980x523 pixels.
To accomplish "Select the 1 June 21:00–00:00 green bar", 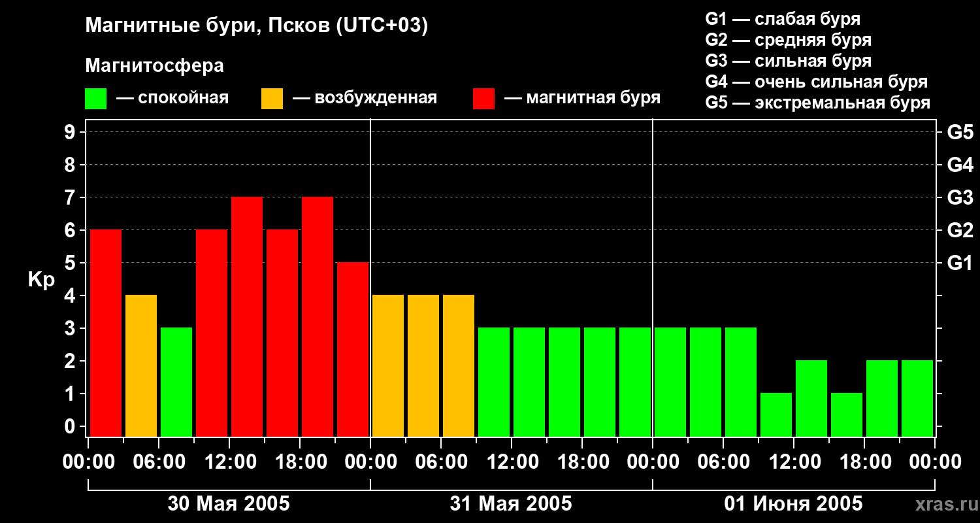I will [x=917, y=398].
